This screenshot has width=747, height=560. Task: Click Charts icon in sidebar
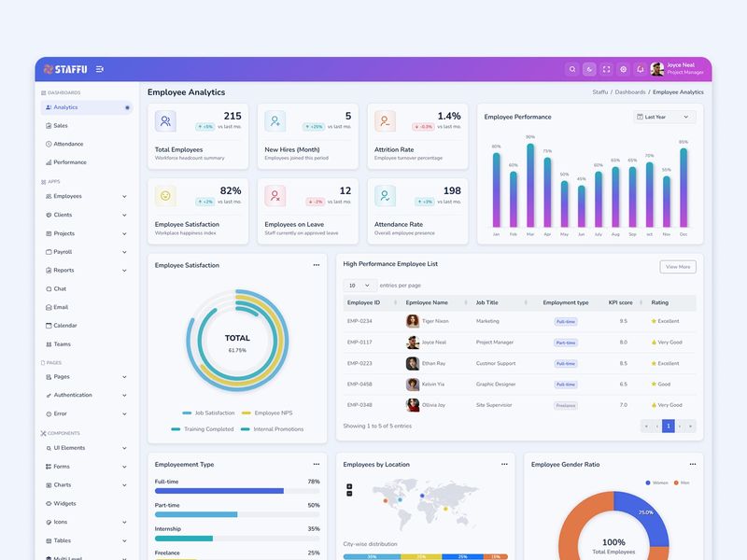[49, 485]
